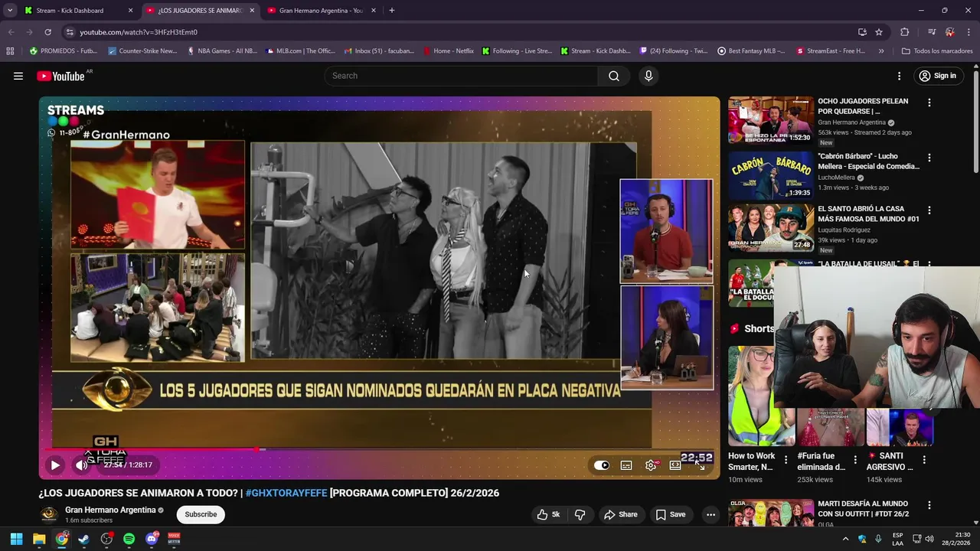The width and height of the screenshot is (980, 551).
Task: Toggle the Autoplay switch in player
Action: click(602, 465)
